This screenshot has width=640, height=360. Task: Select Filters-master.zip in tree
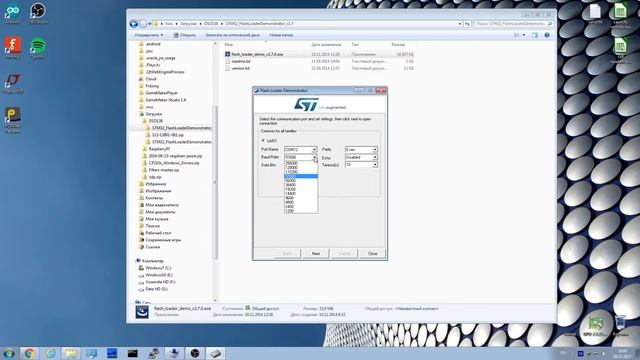tap(164, 170)
